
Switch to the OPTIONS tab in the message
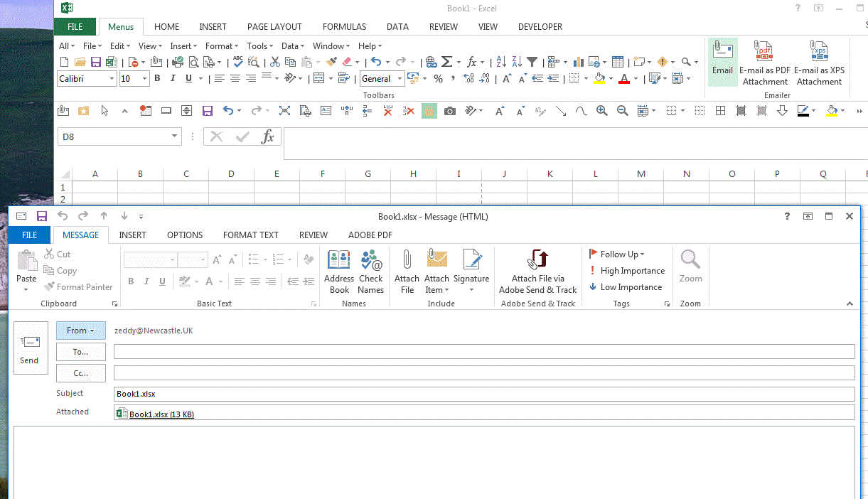(x=184, y=235)
